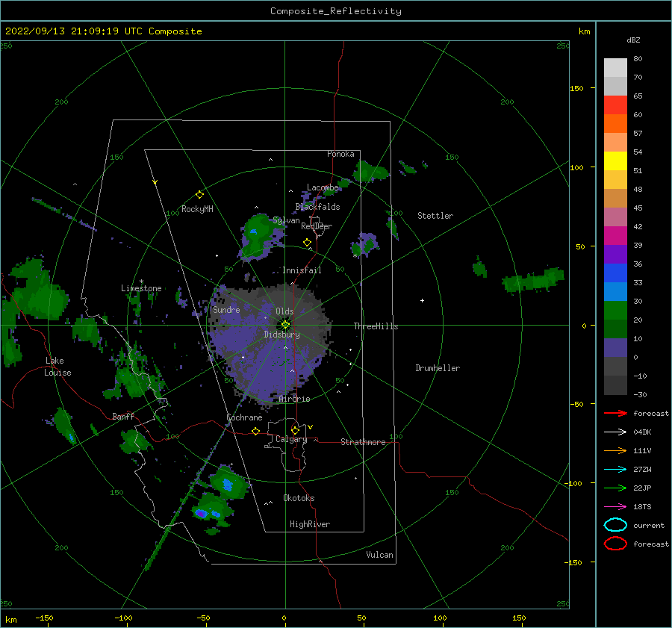Click the cyan 27ZW arrow icon
The height and width of the screenshot is (628, 672).
pyautogui.click(x=615, y=470)
